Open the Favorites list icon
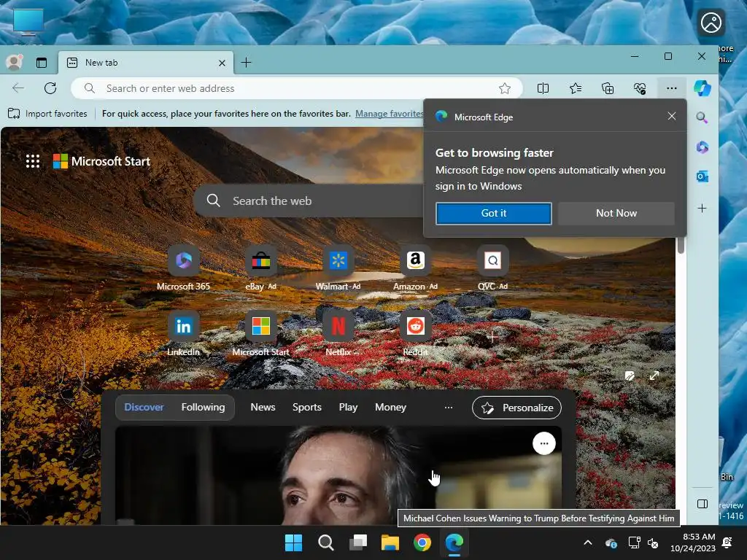The height and width of the screenshot is (560, 747). click(575, 88)
